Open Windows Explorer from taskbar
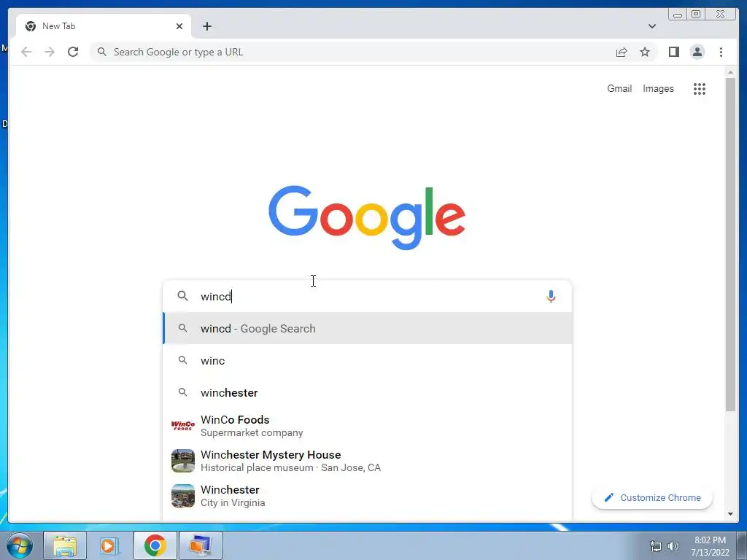This screenshot has width=747, height=560. (65, 545)
